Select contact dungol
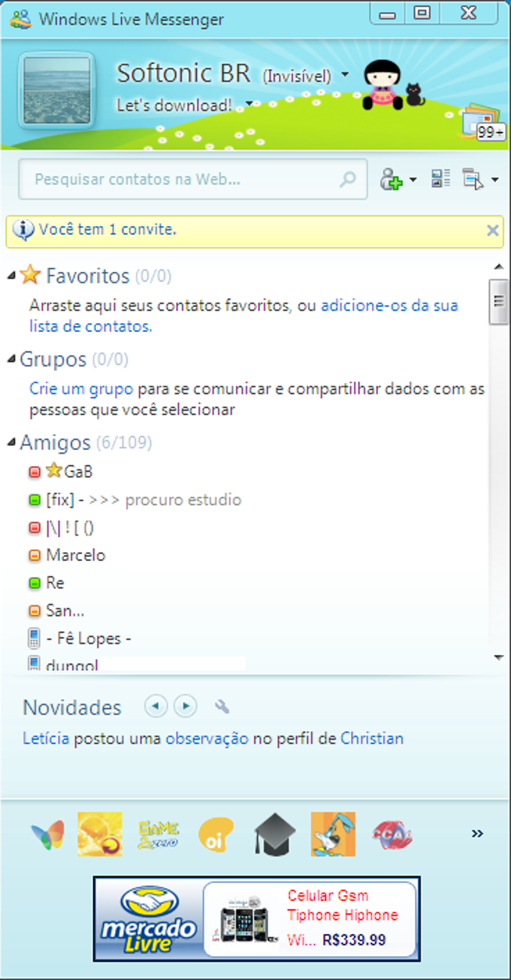Image resolution: width=511 pixels, height=980 pixels. click(x=72, y=665)
